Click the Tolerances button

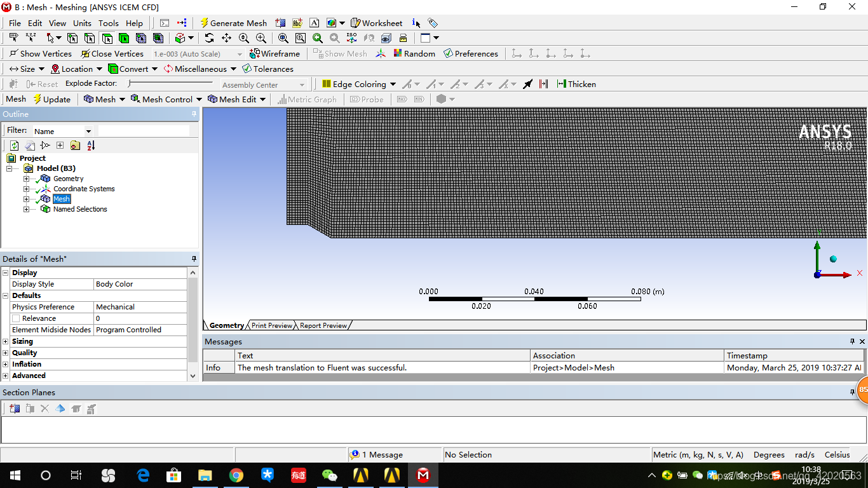point(268,69)
